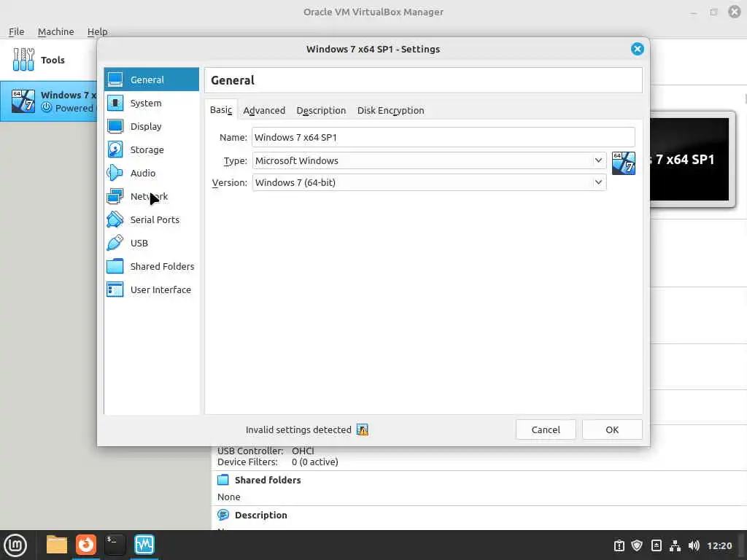Click 'Device Filters:' text in Manager
747x560 pixels.
247,462
